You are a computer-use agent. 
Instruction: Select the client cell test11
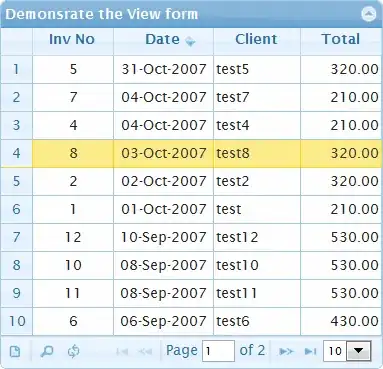click(257, 293)
